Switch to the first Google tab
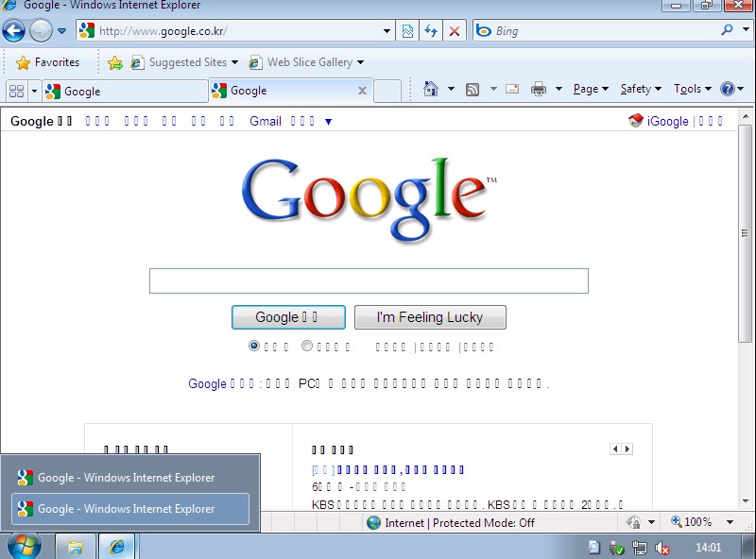Image resolution: width=756 pixels, height=559 pixels. click(125, 91)
